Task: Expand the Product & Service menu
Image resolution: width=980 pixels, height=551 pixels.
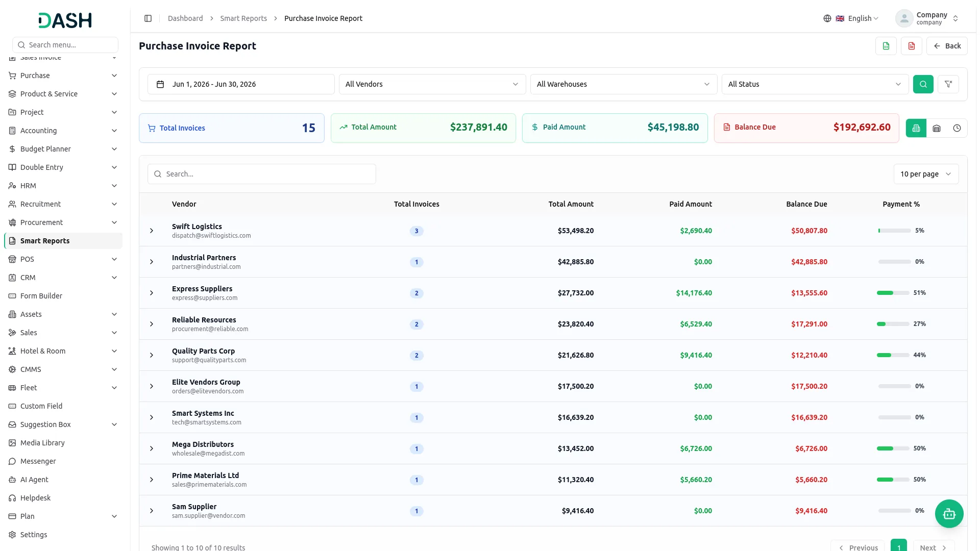Action: 63,94
